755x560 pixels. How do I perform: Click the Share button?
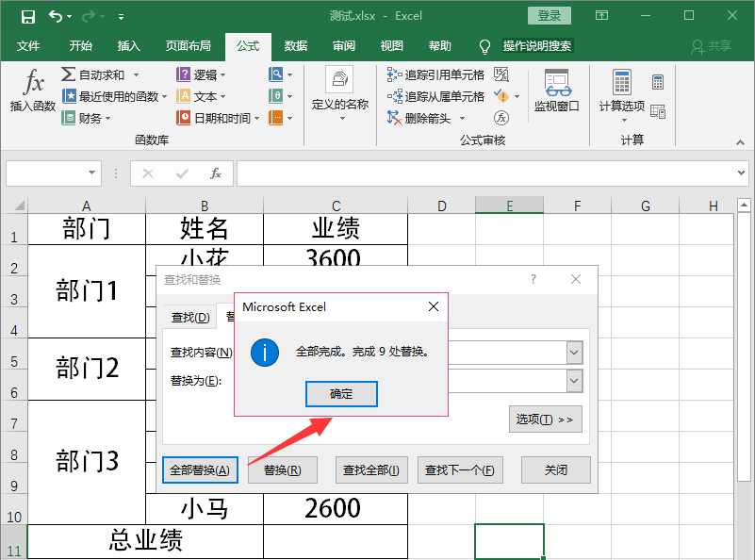712,46
